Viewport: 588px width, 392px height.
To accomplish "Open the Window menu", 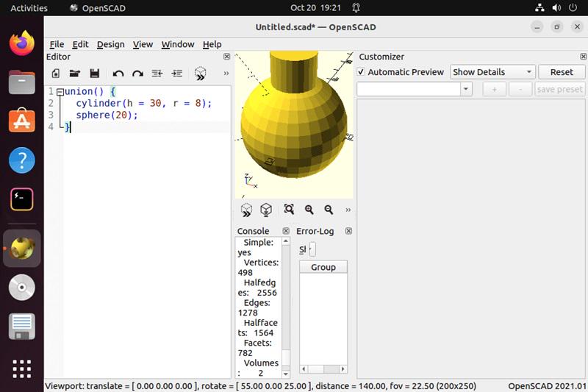I will [178, 44].
